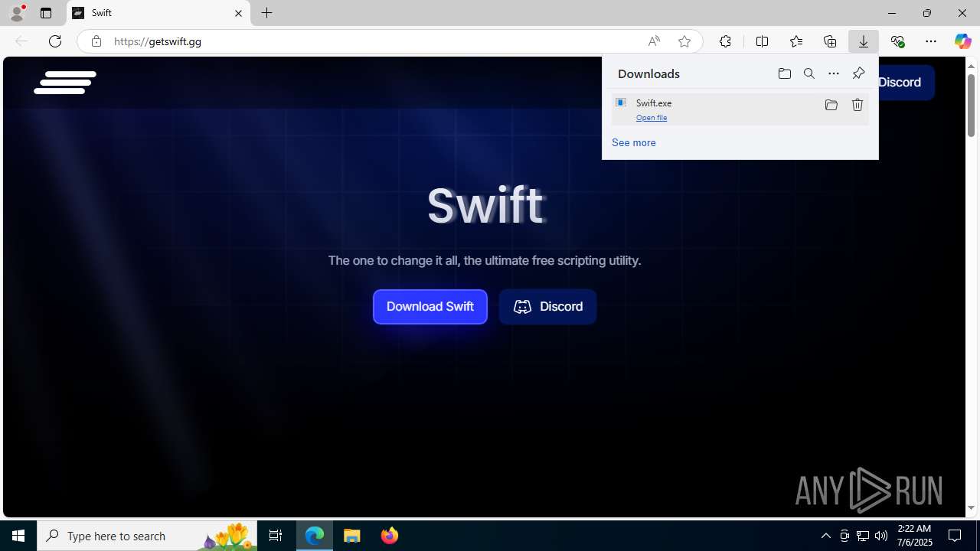Delete Swift.exe download with trash icon
This screenshot has height=551, width=980.
tap(857, 105)
